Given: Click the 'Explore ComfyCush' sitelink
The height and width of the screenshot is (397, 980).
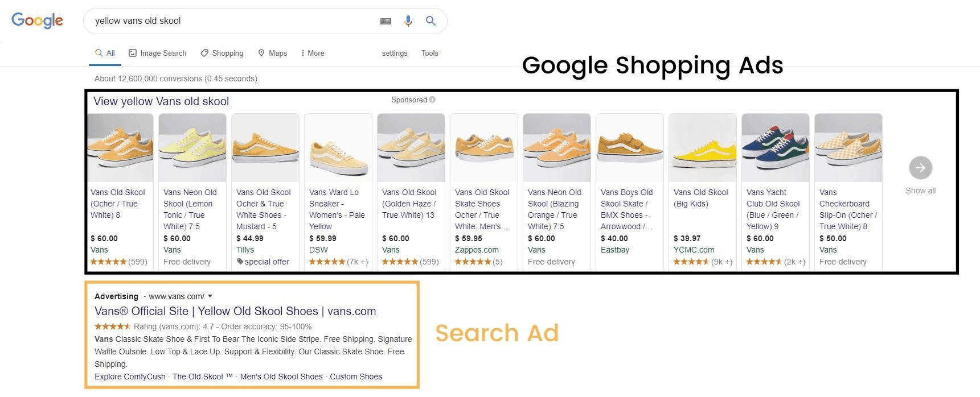Looking at the screenshot, I should [129, 376].
